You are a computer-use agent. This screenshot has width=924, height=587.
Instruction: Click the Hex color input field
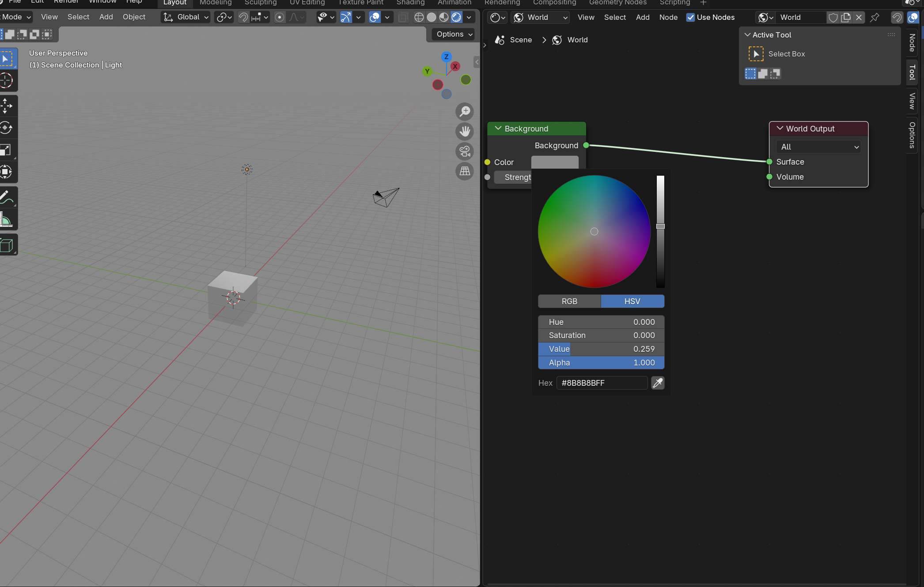click(602, 383)
